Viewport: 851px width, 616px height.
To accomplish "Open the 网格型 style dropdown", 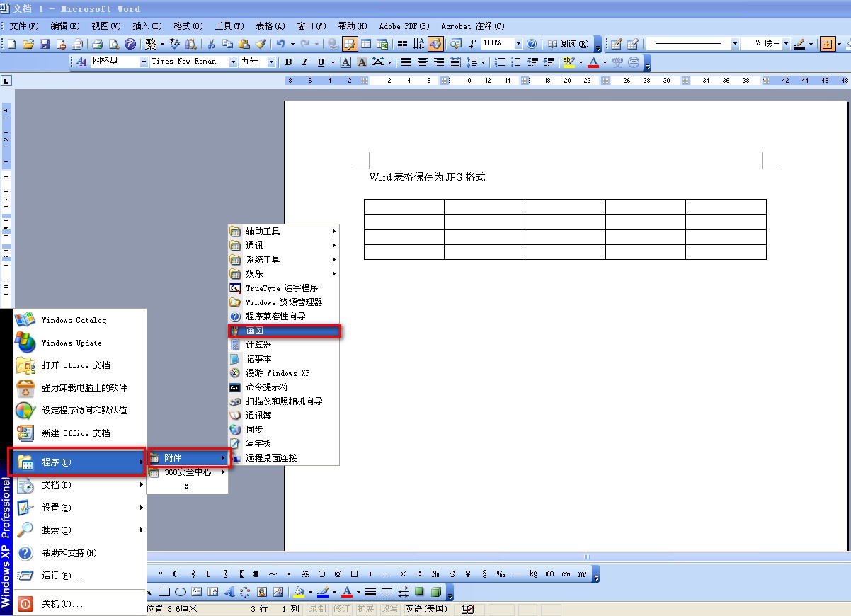I will coord(143,62).
